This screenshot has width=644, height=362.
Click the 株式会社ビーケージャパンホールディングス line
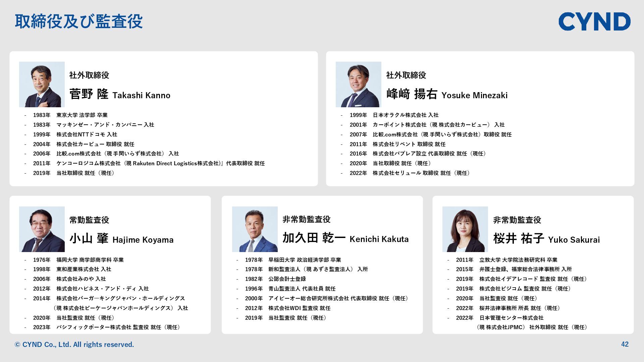(120, 308)
